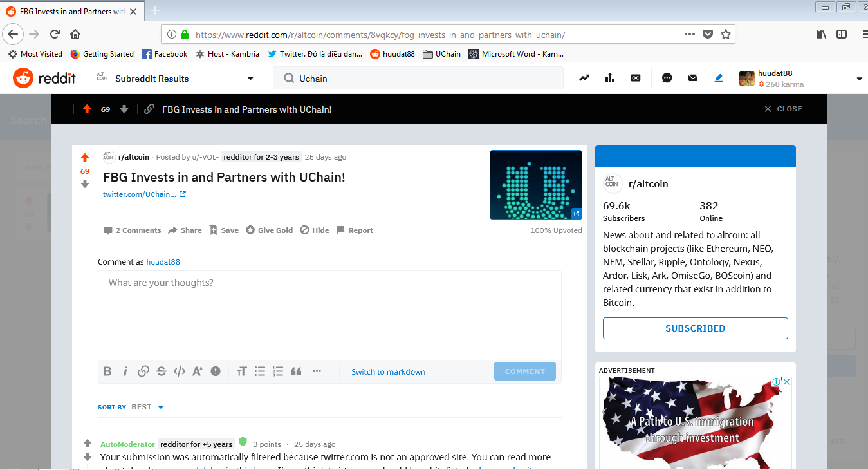Toggle the Subscribed button for r/altcoin
The height and width of the screenshot is (470, 868).
pyautogui.click(x=695, y=328)
